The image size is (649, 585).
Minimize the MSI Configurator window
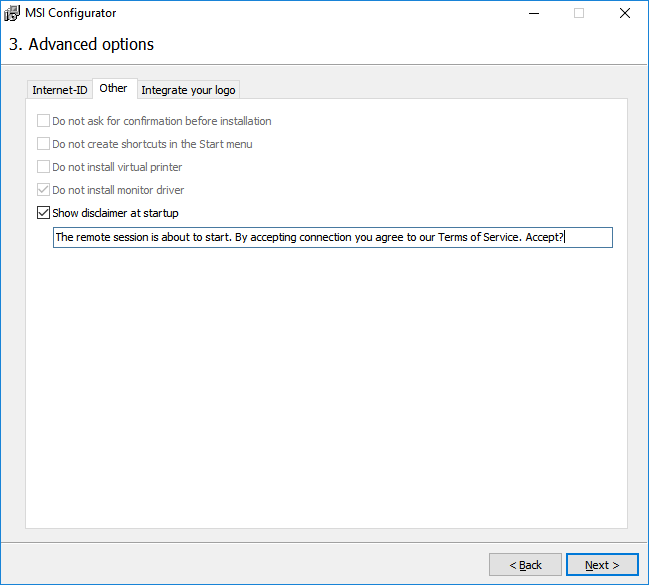pos(532,13)
